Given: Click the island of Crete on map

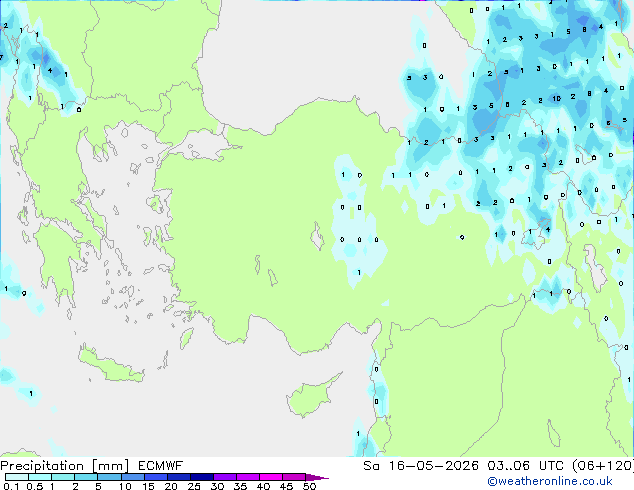Looking at the screenshot, I should tap(111, 365).
